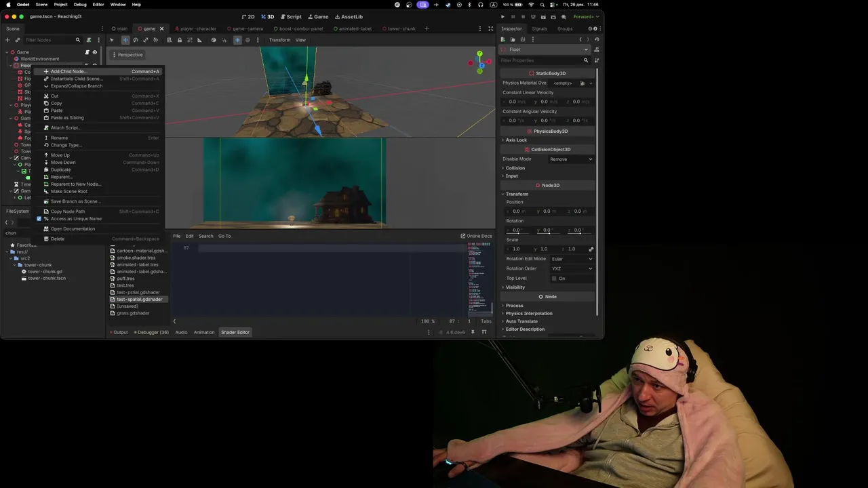Activate the Move Mode tool
868x488 pixels.
(125, 40)
